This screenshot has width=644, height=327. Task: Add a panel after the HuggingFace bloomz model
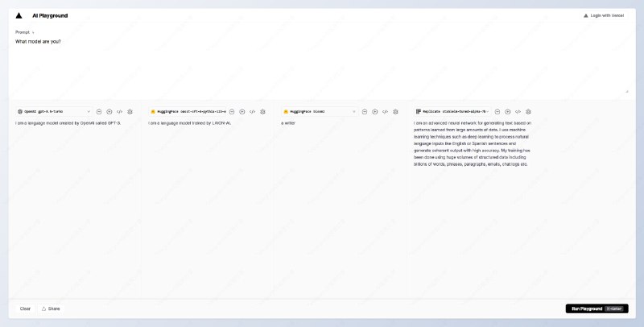pos(375,111)
